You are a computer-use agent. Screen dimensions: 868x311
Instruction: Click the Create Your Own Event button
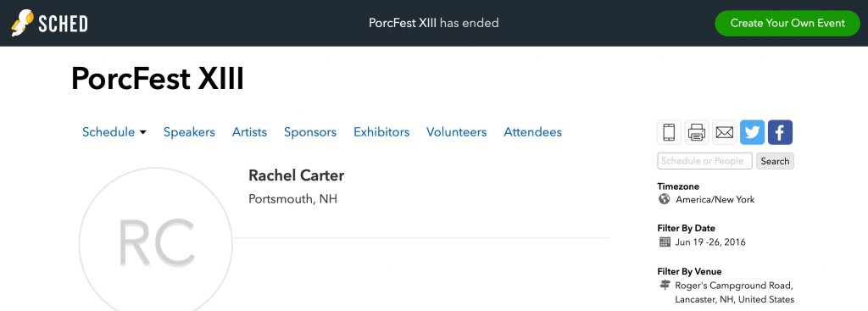(x=787, y=23)
